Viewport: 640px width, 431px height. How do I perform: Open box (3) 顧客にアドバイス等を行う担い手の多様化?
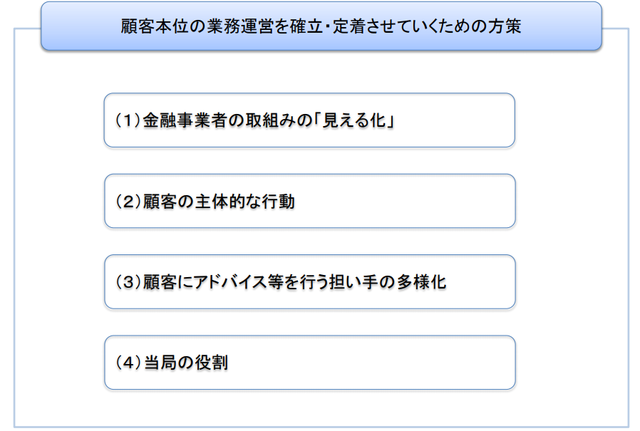coord(309,281)
